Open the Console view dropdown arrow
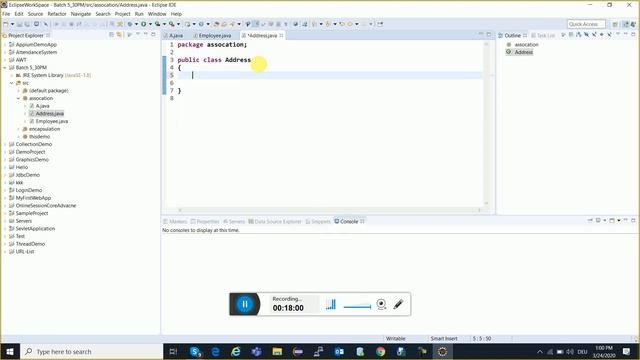The width and height of the screenshot is (640, 360). click(x=619, y=220)
